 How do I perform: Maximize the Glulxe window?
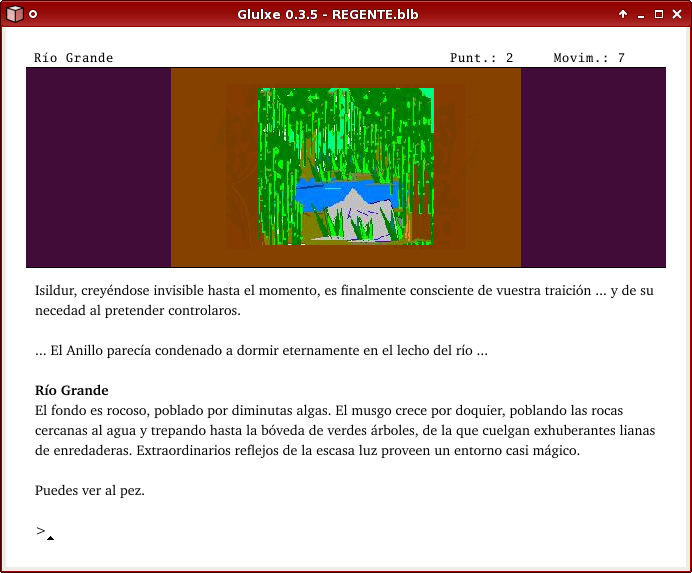click(659, 14)
